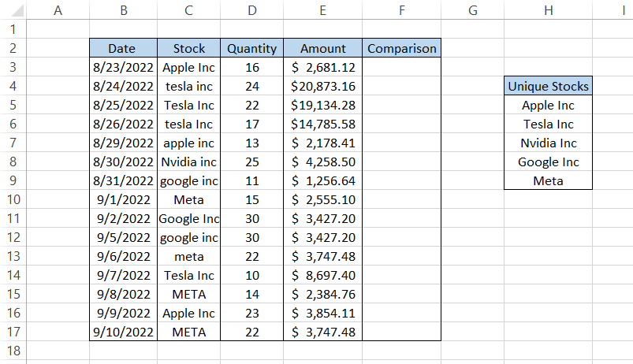Click the amount cell $8,697.40

(x=322, y=276)
